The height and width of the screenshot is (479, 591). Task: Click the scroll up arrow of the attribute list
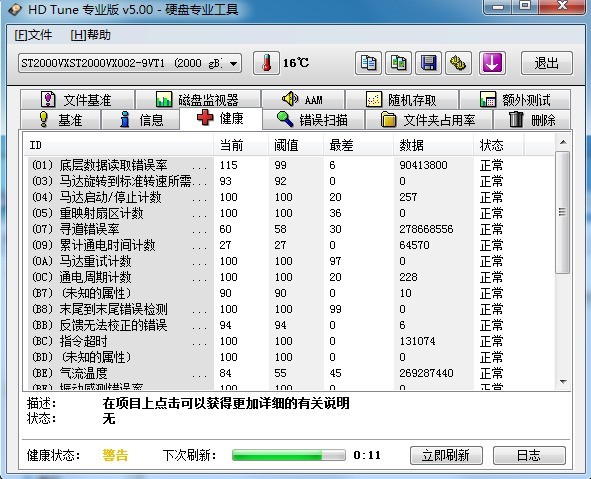coord(563,142)
